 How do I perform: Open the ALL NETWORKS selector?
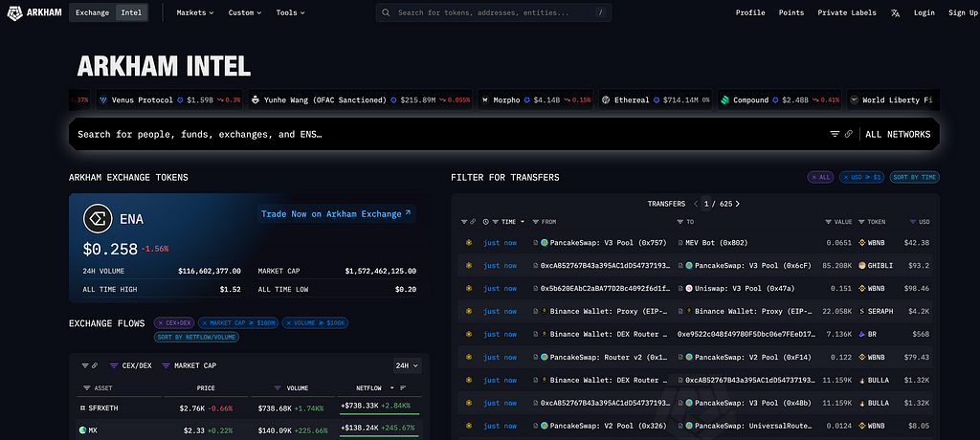[898, 134]
